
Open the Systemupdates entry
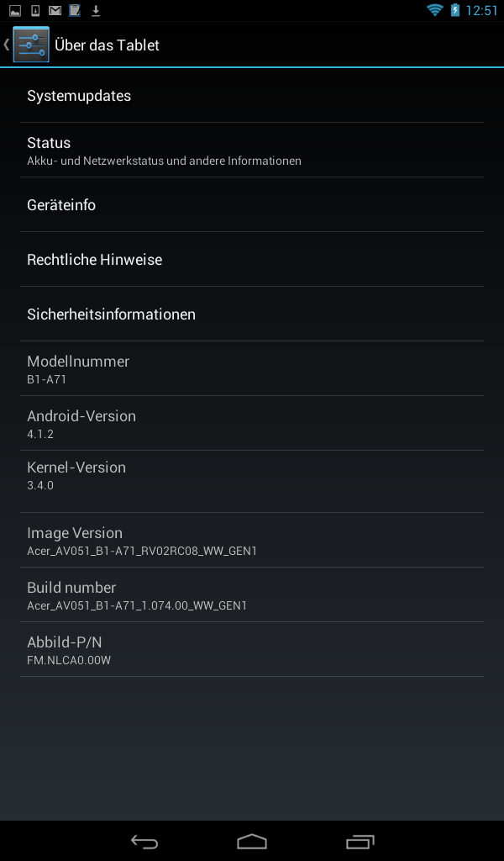tap(252, 95)
